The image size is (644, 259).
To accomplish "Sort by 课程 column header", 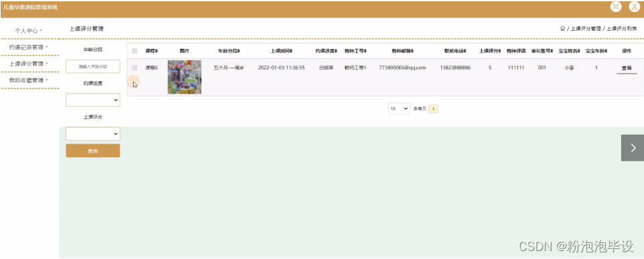I will coord(151,51).
